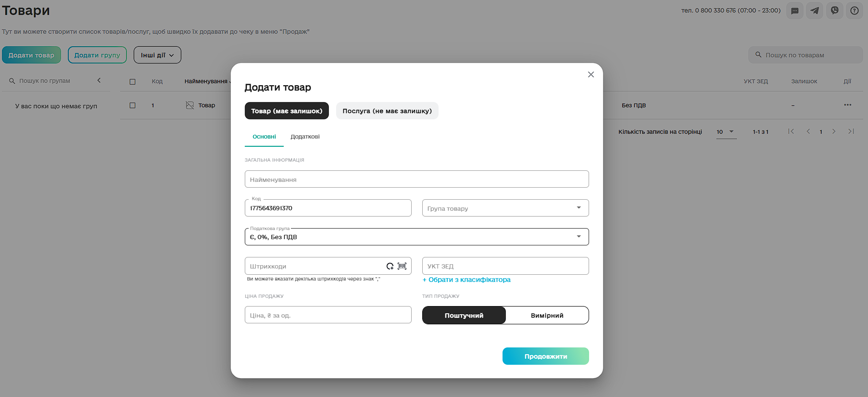Close the Додати товар dialog
The width and height of the screenshot is (868, 397).
591,75
